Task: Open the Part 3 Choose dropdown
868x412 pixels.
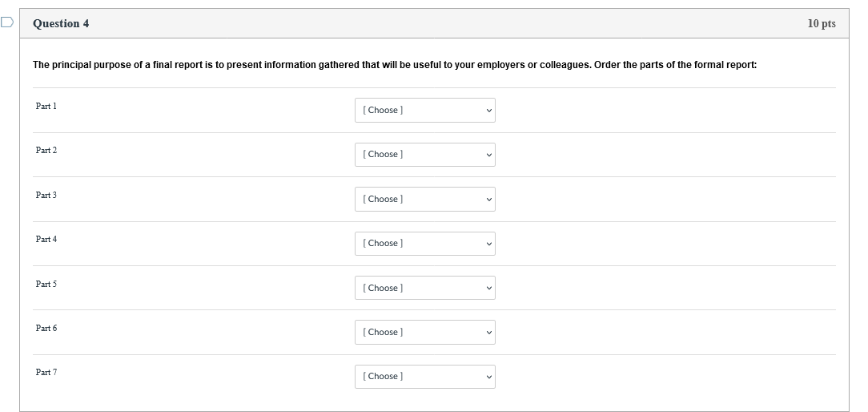Action: point(424,200)
